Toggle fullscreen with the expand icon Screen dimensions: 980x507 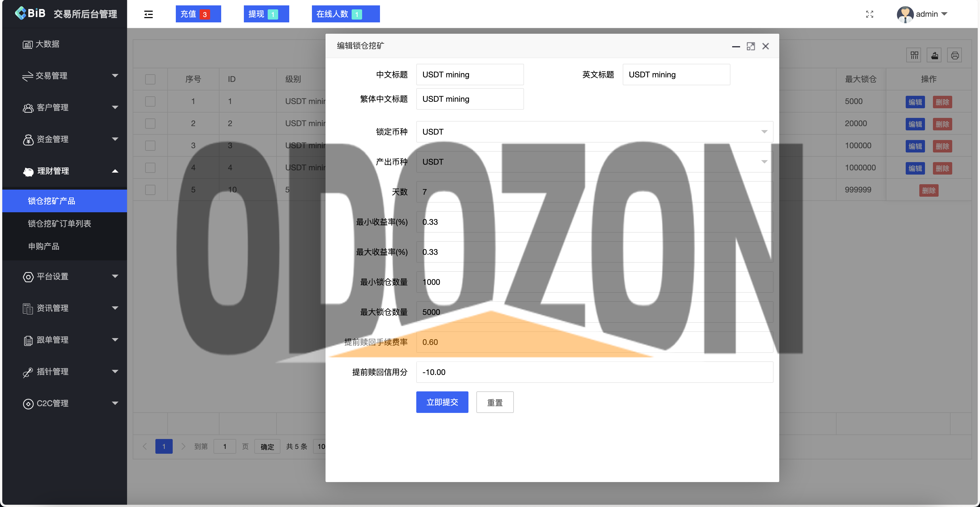869,14
